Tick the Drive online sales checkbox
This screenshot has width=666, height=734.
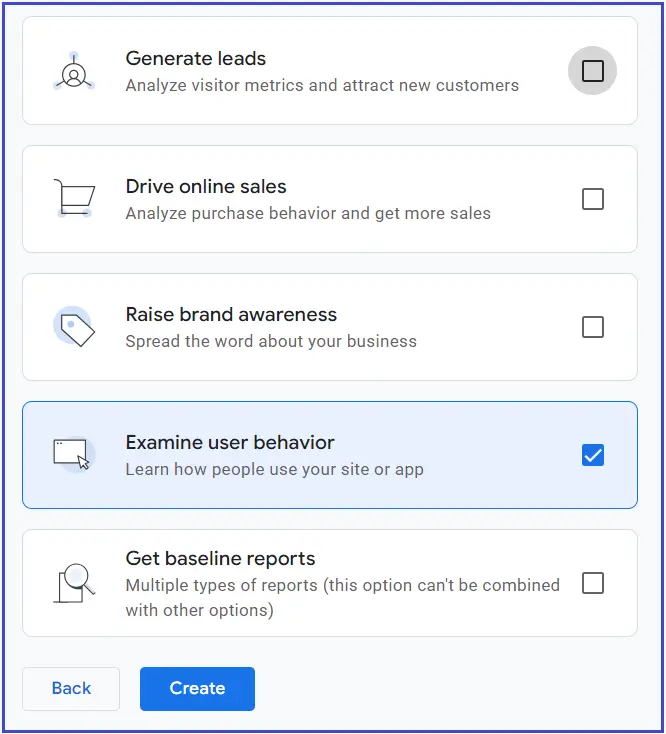click(x=593, y=199)
